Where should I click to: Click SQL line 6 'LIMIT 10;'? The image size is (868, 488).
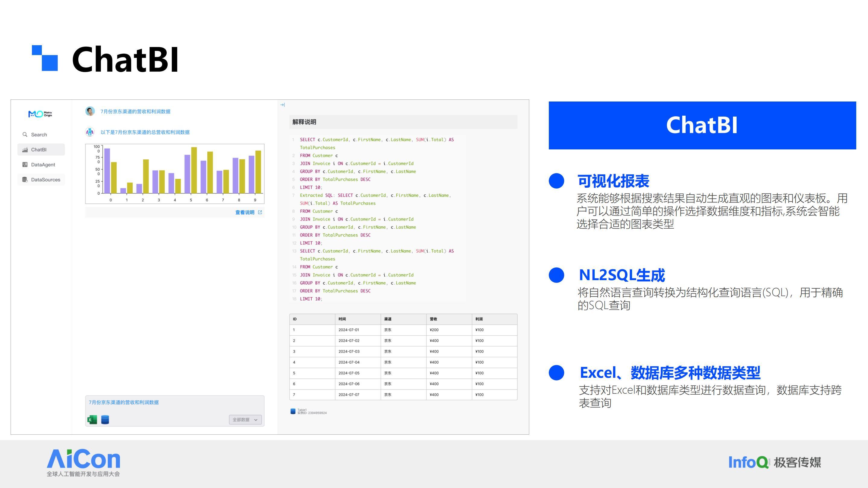click(x=311, y=187)
